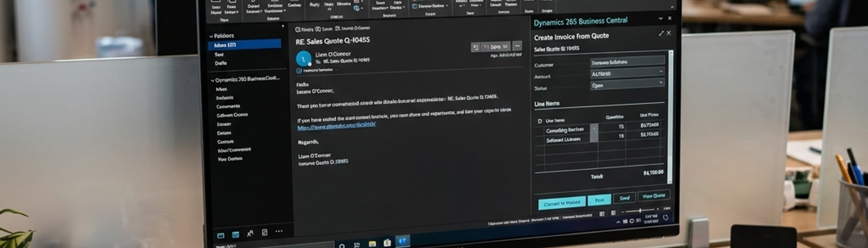Viewport: 868px width, 248px height.
Task: Select the Consulting Services line item row
Action: (x=600, y=128)
